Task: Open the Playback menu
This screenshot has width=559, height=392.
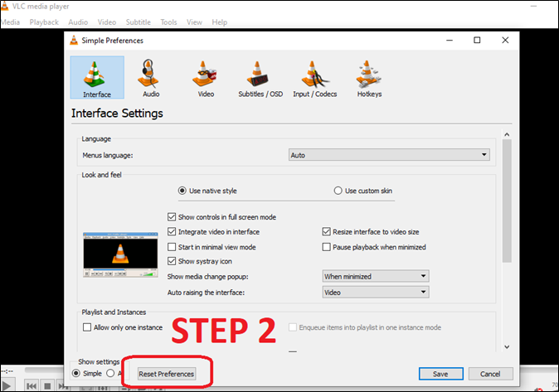Action: [x=44, y=22]
